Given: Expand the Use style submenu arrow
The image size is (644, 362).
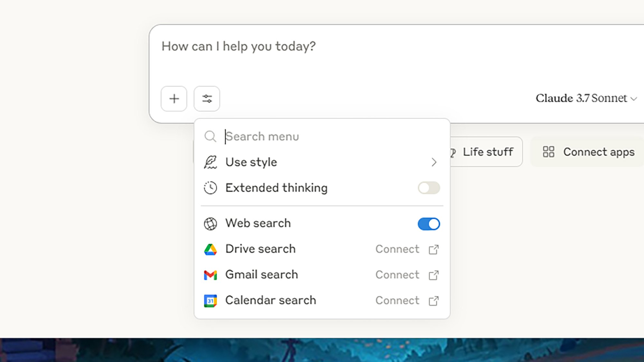Looking at the screenshot, I should [x=434, y=162].
